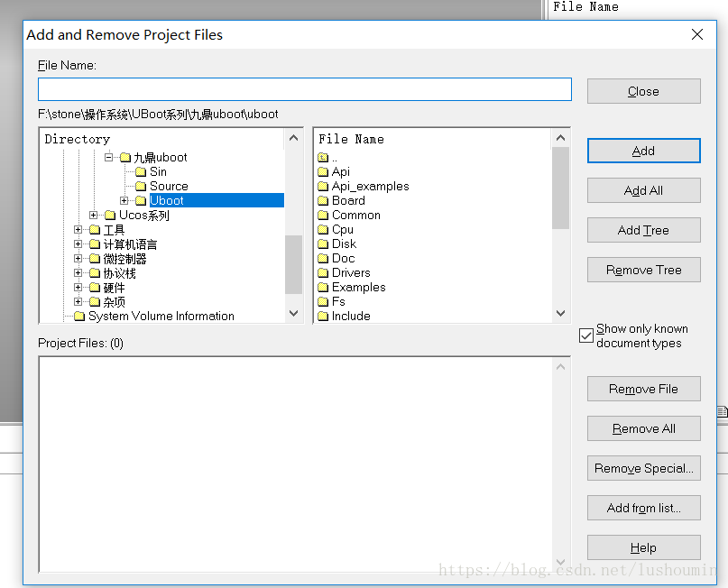The image size is (728, 588).
Task: Click Directory tree scroll-up arrow
Action: coord(293,138)
